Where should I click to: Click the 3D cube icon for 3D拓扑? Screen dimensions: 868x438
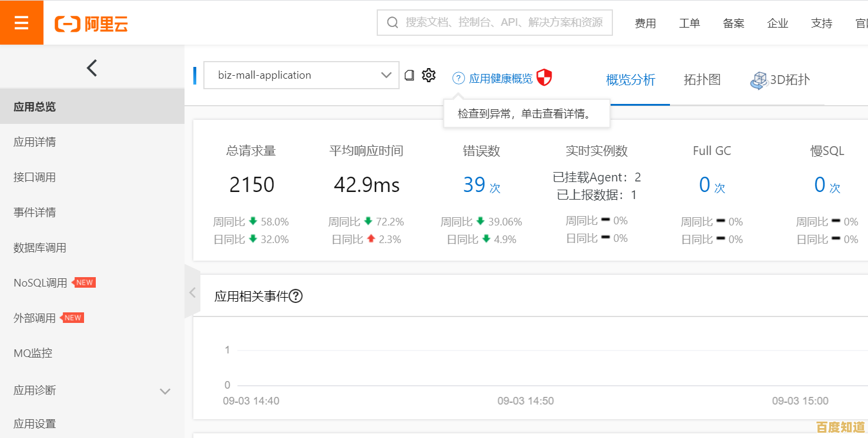(758, 79)
